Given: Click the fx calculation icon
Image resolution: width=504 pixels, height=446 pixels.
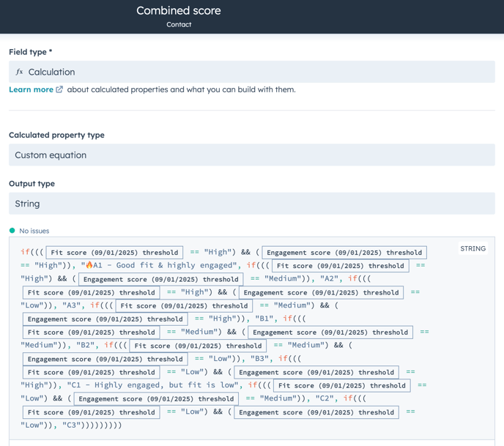Looking at the screenshot, I should (x=19, y=72).
